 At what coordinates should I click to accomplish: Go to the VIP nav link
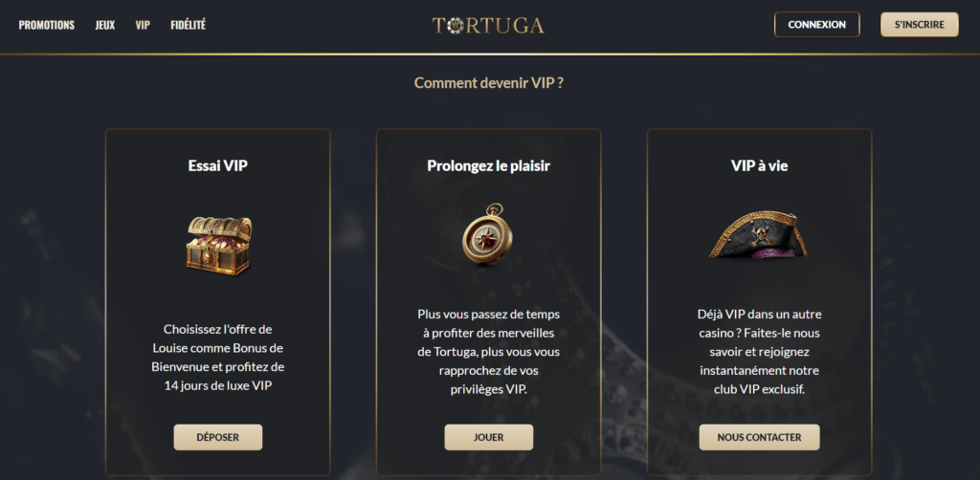point(143,25)
